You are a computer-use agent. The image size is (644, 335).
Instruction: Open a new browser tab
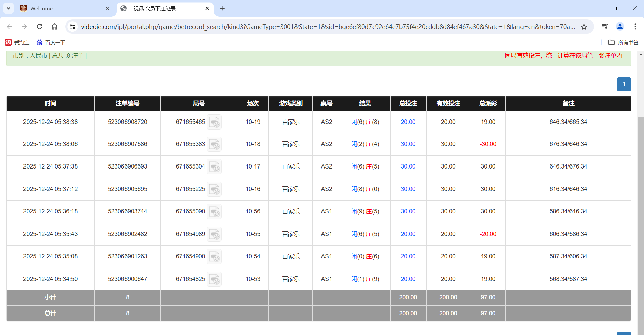[x=222, y=8]
